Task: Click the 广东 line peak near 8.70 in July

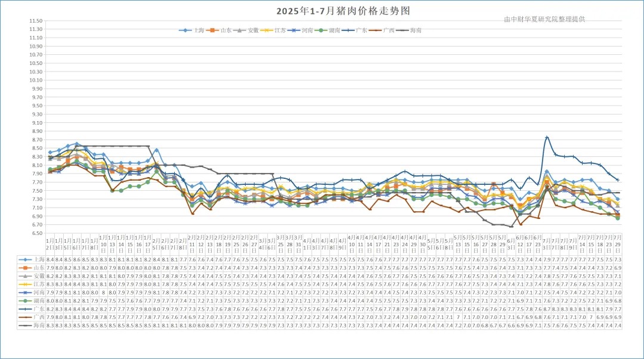Action: [547, 138]
